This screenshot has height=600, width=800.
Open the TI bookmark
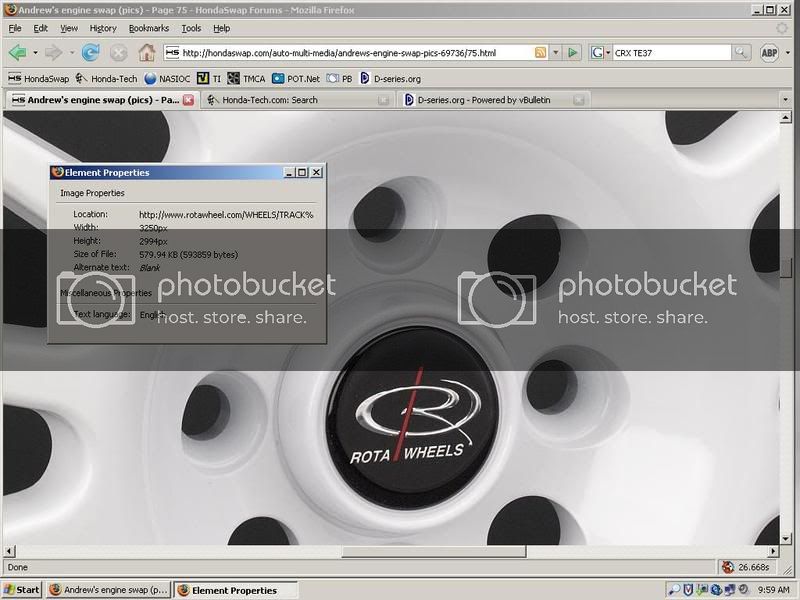click(209, 79)
